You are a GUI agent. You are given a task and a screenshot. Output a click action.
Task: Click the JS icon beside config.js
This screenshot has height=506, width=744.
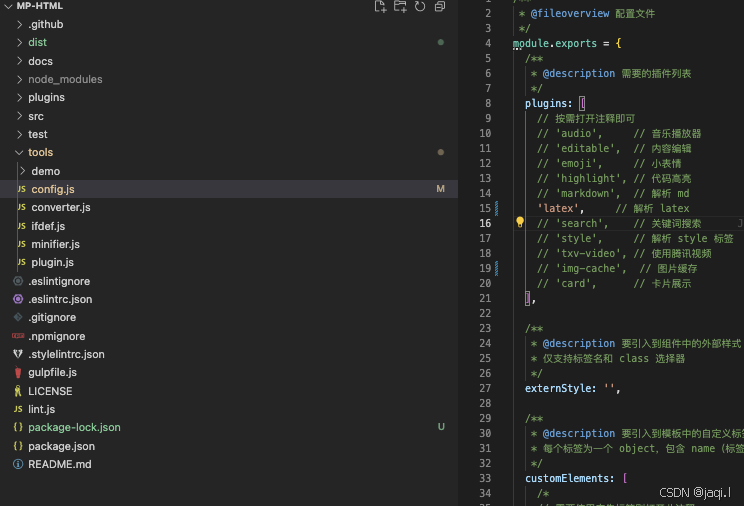(21, 189)
